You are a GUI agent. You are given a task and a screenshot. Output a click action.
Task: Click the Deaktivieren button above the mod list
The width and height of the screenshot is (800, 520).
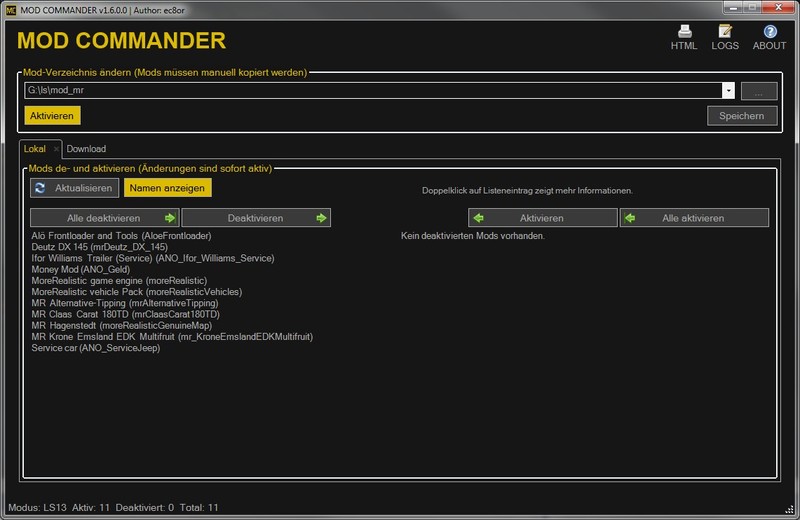pos(256,218)
